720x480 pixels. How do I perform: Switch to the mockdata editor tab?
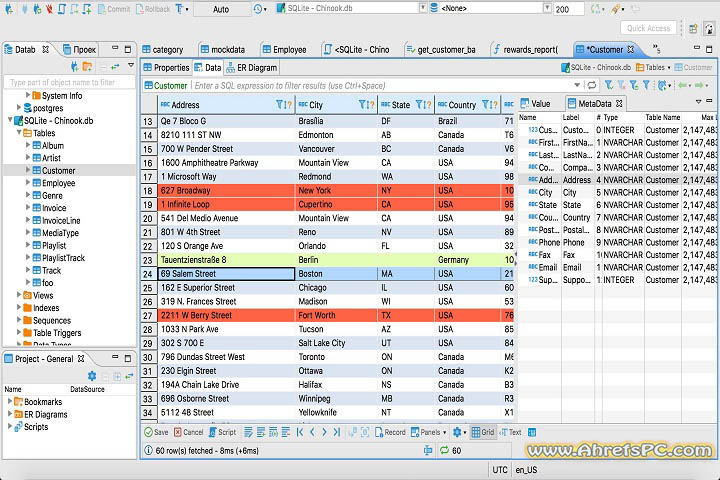coord(223,50)
